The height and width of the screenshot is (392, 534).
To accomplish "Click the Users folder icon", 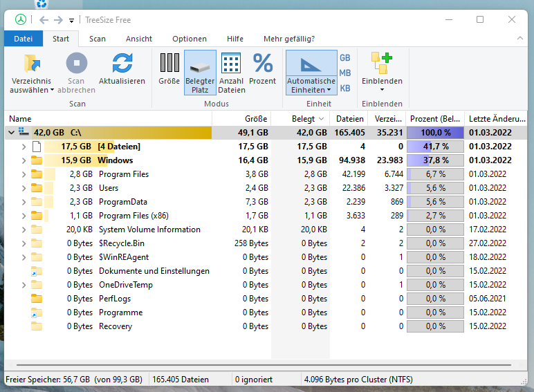I will (x=37, y=188).
